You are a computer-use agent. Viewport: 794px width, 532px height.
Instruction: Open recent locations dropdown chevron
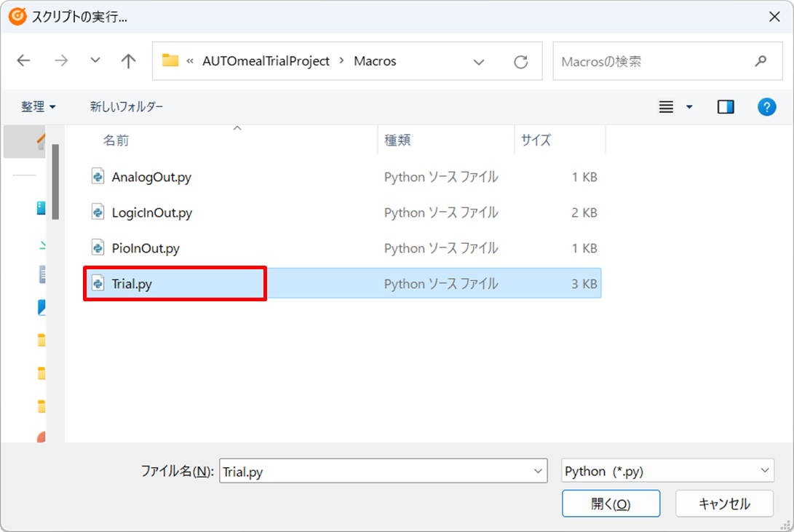point(95,61)
